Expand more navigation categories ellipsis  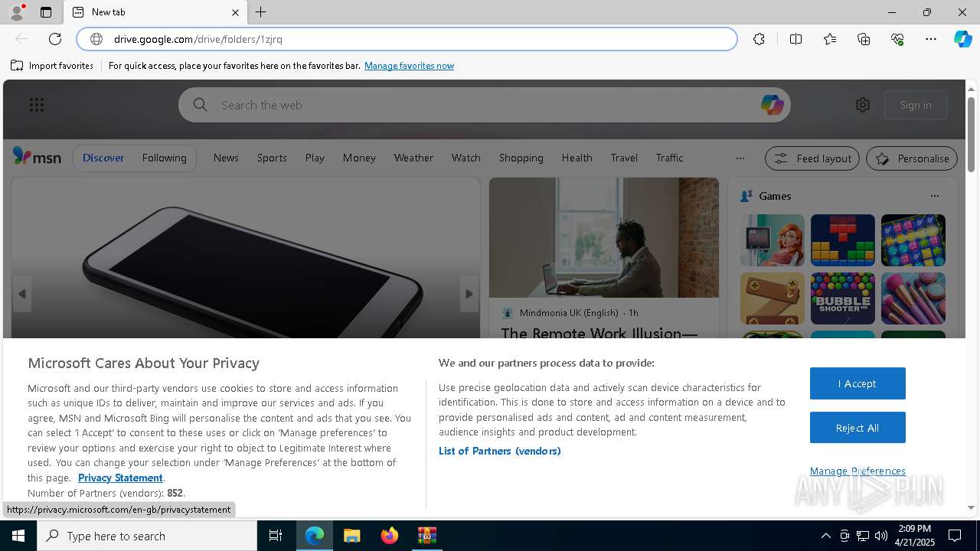740,158
